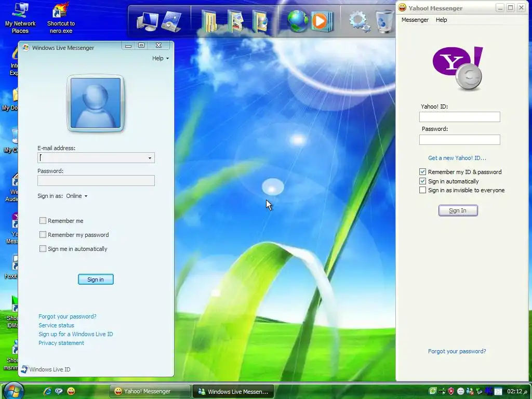Screen dimensions: 532x399
Task: Open the Help menu in Yahoo Messenger
Action: (x=441, y=20)
